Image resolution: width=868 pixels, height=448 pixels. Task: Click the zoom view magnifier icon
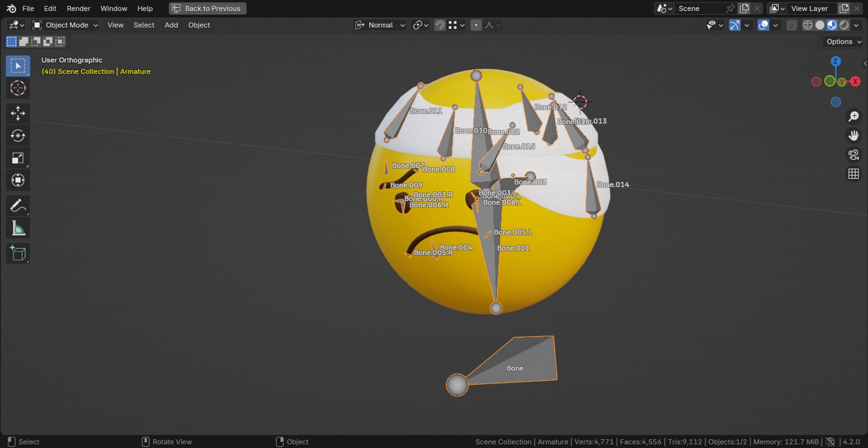point(854,117)
